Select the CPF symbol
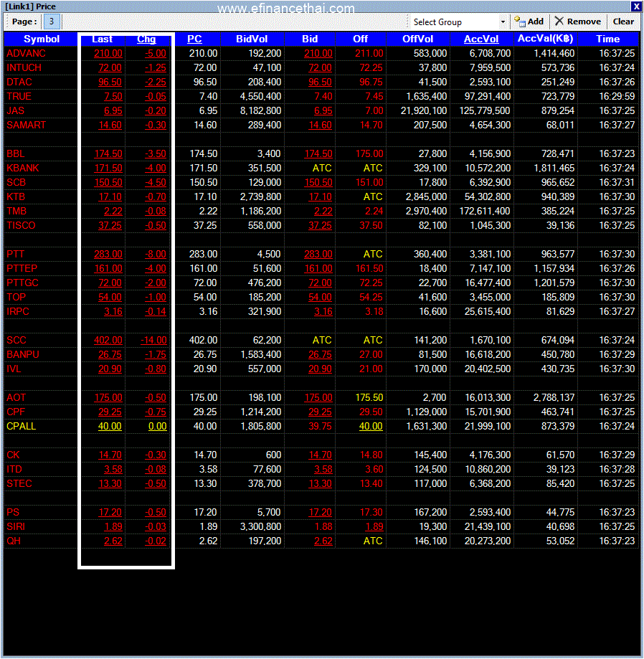The width and height of the screenshot is (644, 659). tap(16, 412)
